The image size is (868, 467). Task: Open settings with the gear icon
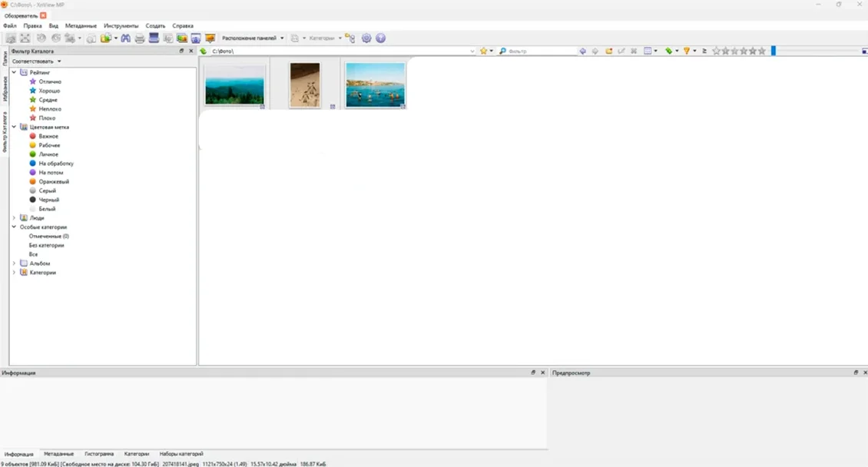[366, 38]
